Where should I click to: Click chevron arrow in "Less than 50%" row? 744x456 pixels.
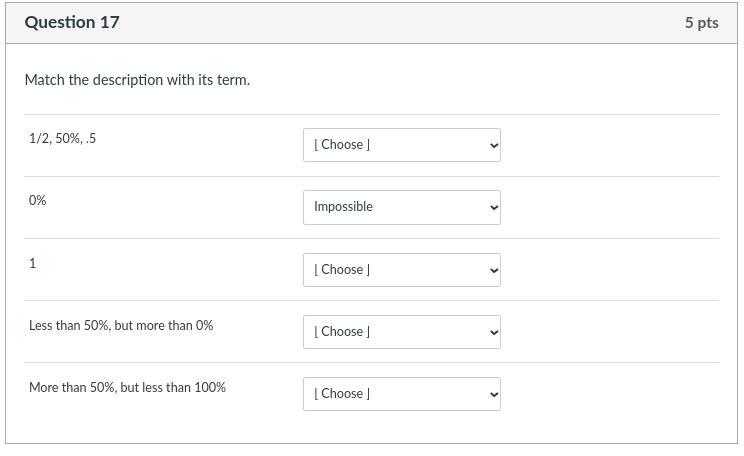[x=494, y=332]
